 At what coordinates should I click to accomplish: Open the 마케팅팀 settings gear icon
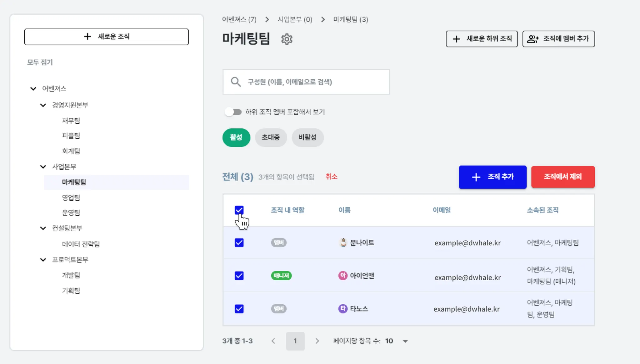click(287, 39)
